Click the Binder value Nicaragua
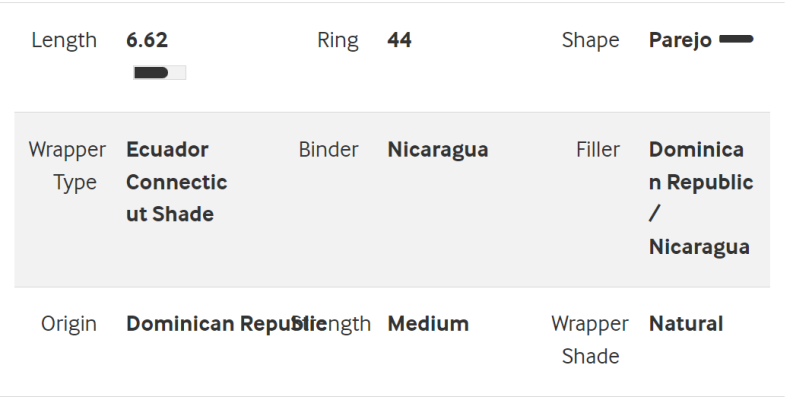This screenshot has width=793, height=400. pyautogui.click(x=438, y=150)
